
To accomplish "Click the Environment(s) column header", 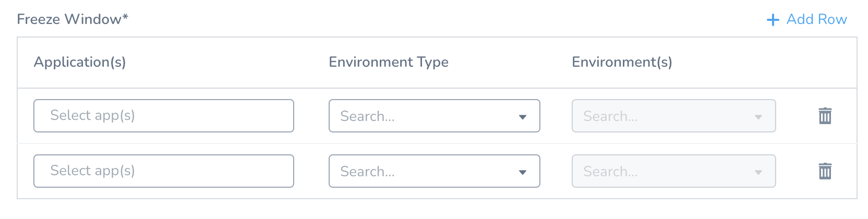I will [x=622, y=62].
